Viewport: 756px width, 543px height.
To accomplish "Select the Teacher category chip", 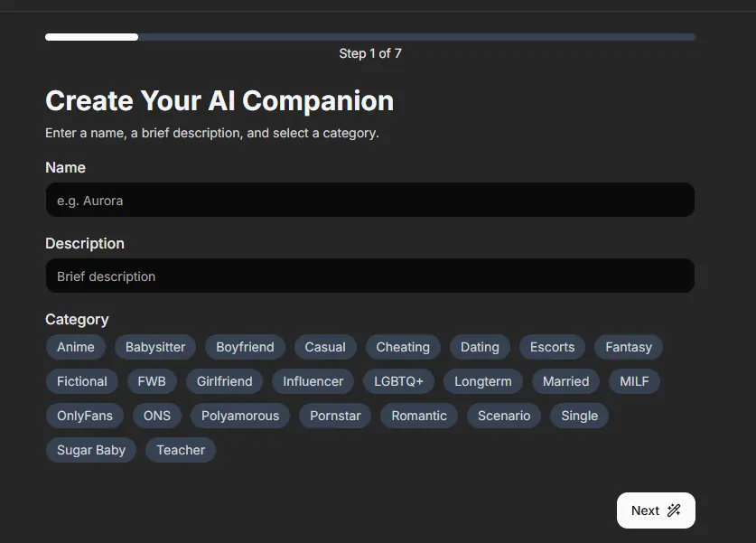I will [x=181, y=450].
